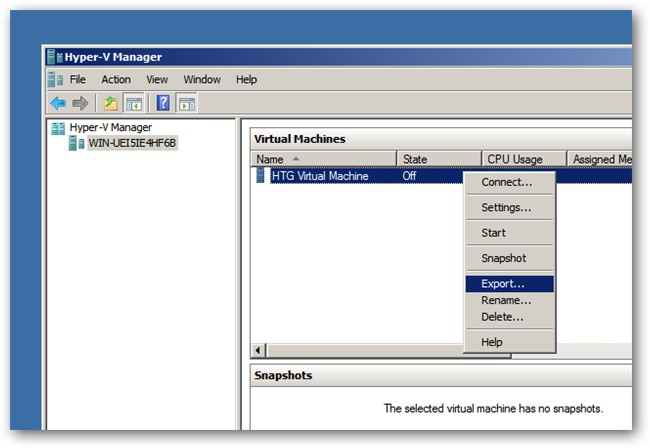Click the WIN-UEI5IE4HF6B server icon
Screen dimensions: 650x448
click(x=76, y=143)
